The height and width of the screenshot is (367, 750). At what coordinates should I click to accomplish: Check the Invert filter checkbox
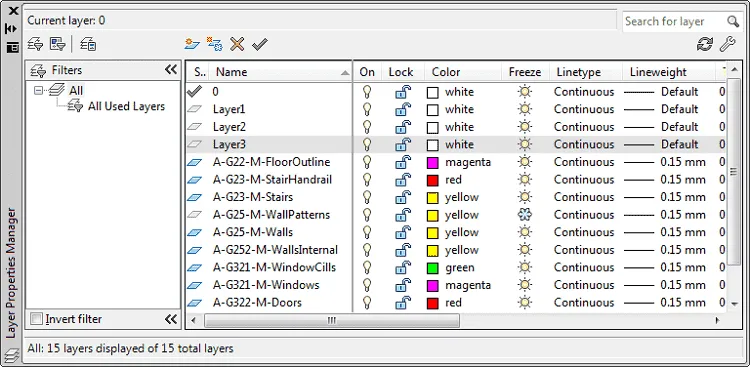click(36, 319)
